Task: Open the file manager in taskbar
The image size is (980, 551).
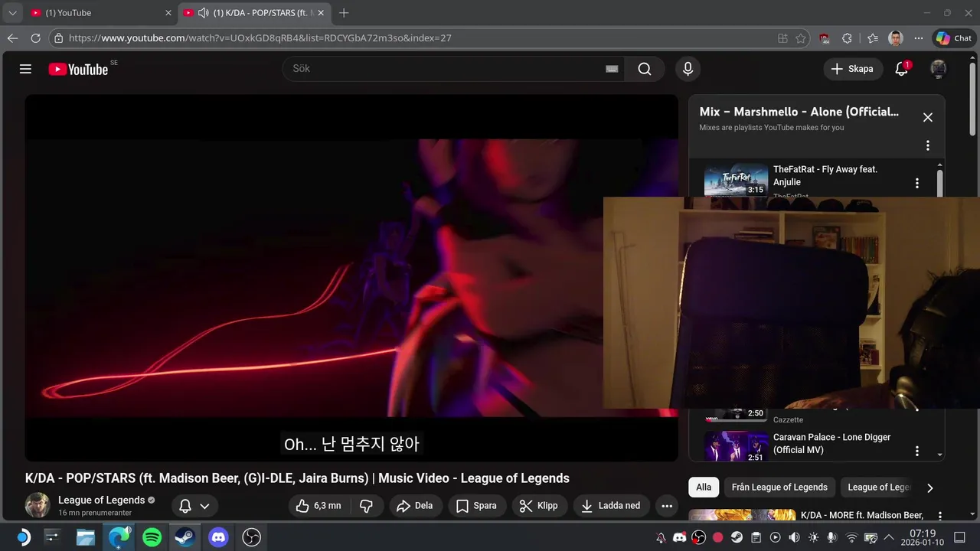Action: coord(86,537)
